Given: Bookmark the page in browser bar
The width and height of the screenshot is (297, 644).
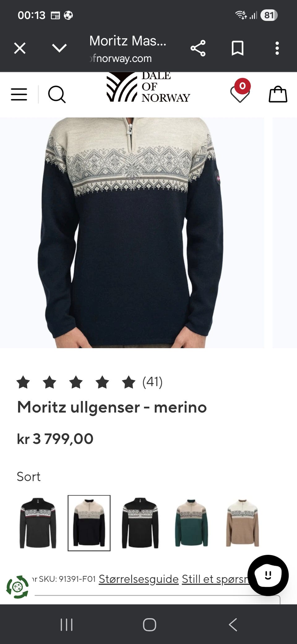Looking at the screenshot, I should (x=238, y=48).
